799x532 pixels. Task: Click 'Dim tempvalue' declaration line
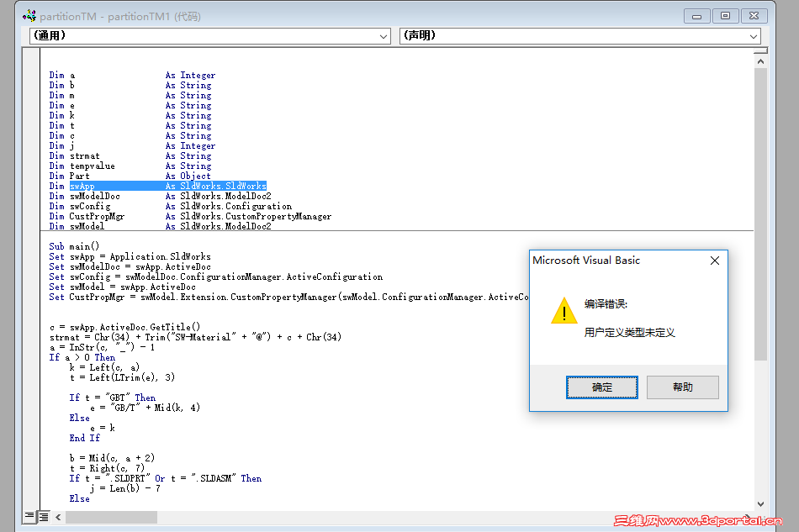[130, 166]
